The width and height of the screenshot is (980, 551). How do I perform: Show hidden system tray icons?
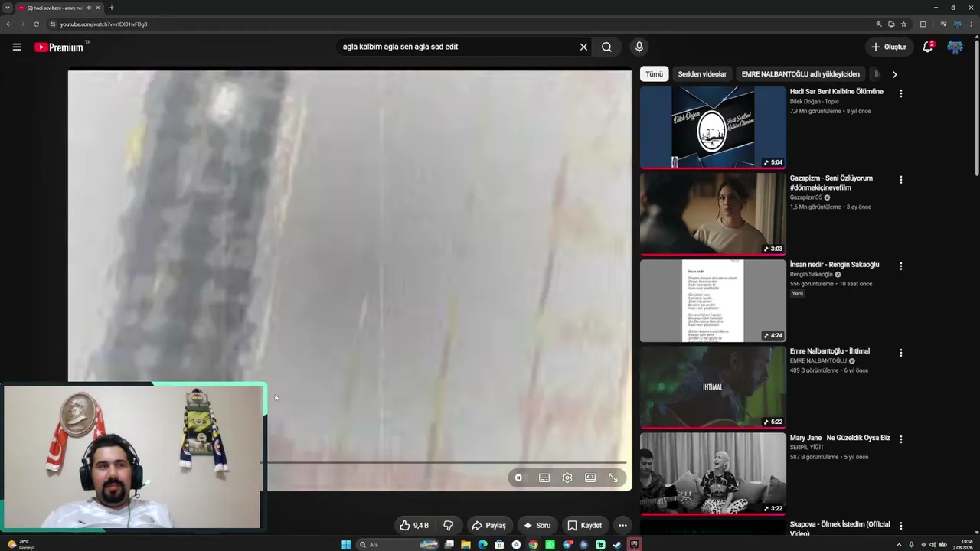(899, 545)
